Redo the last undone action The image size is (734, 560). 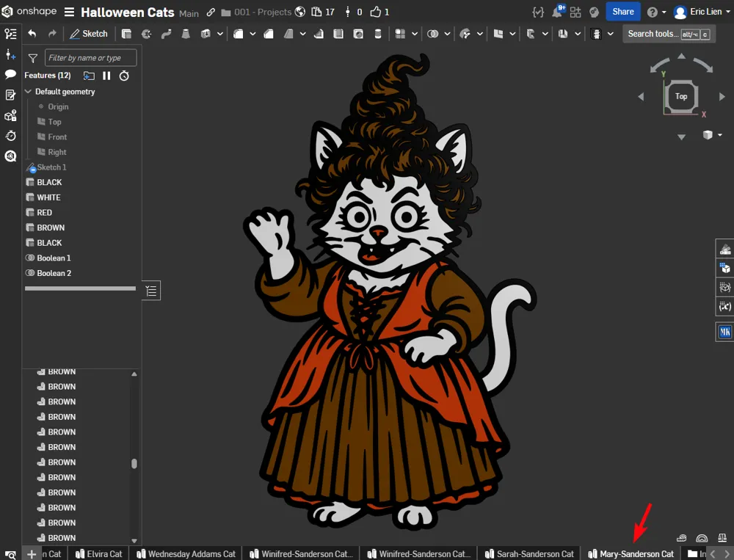coord(52,34)
